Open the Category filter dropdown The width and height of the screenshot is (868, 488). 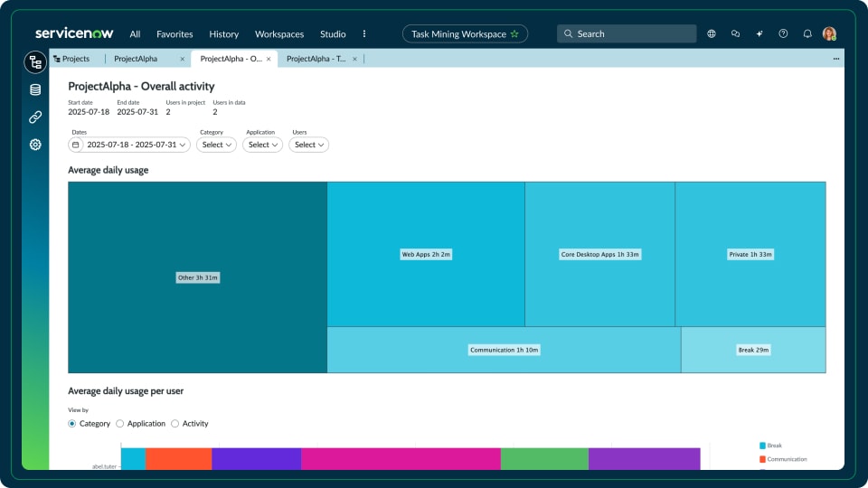pyautogui.click(x=217, y=145)
